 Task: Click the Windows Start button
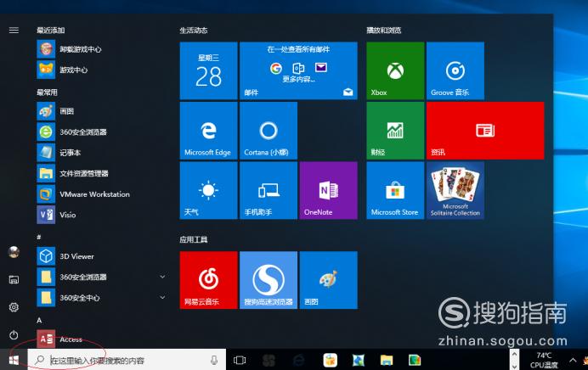click(x=14, y=361)
